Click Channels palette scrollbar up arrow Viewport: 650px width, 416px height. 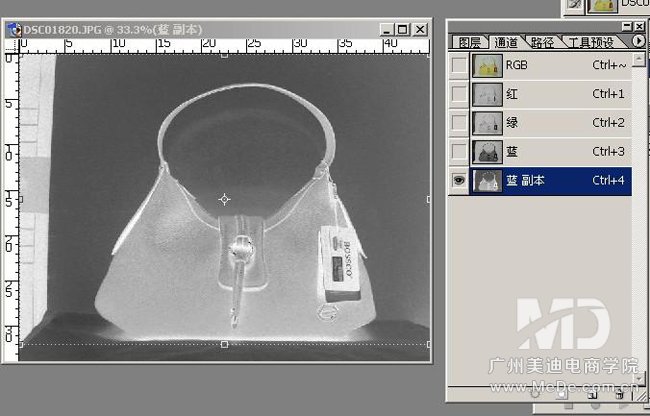[639, 59]
